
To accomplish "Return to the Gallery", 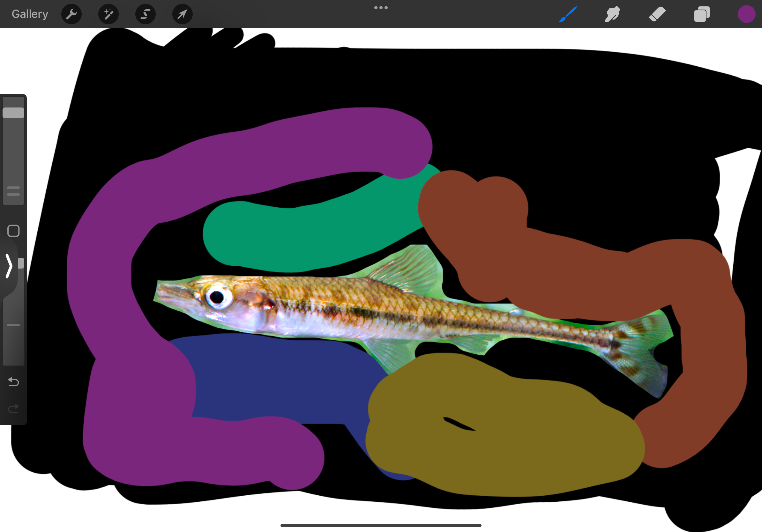I will coord(30,14).
